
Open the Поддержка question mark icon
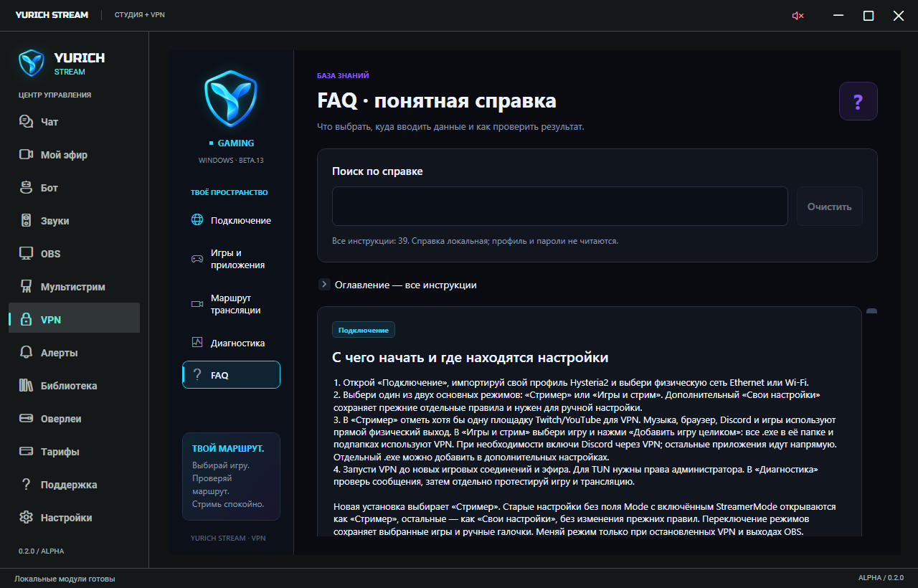click(x=27, y=485)
